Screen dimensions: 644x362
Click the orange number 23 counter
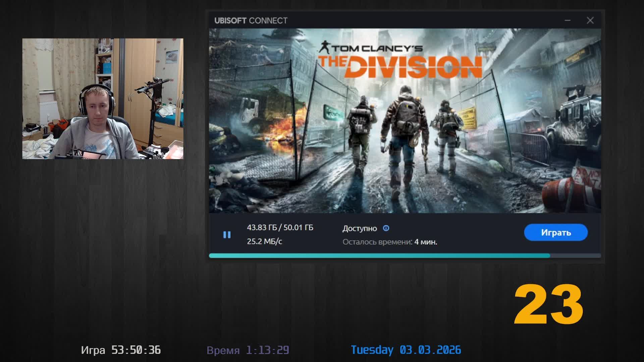click(548, 304)
